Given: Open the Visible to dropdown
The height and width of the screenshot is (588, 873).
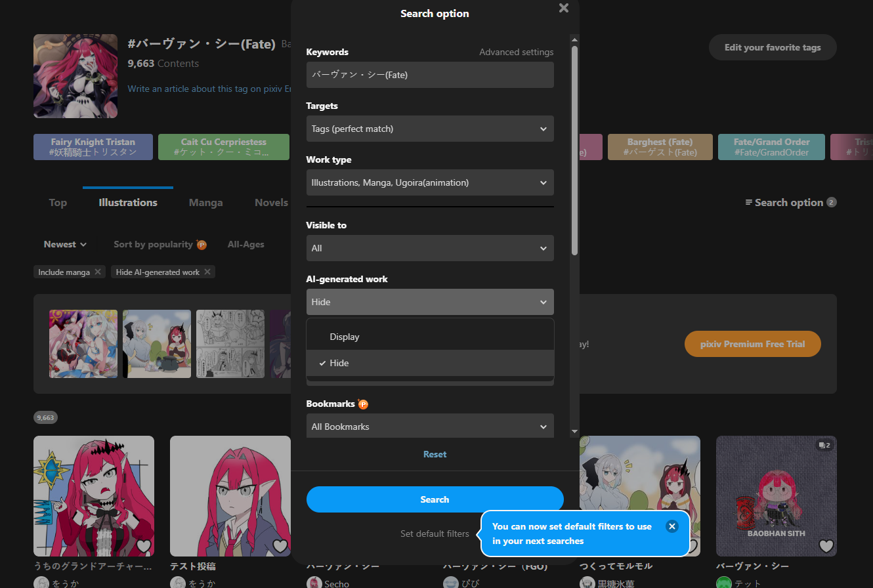Looking at the screenshot, I should [430, 248].
